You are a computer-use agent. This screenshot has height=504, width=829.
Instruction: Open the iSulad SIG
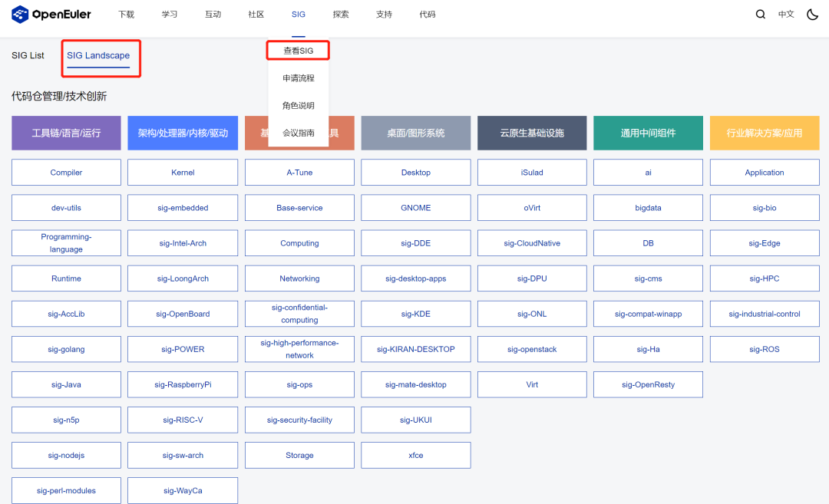[532, 172]
